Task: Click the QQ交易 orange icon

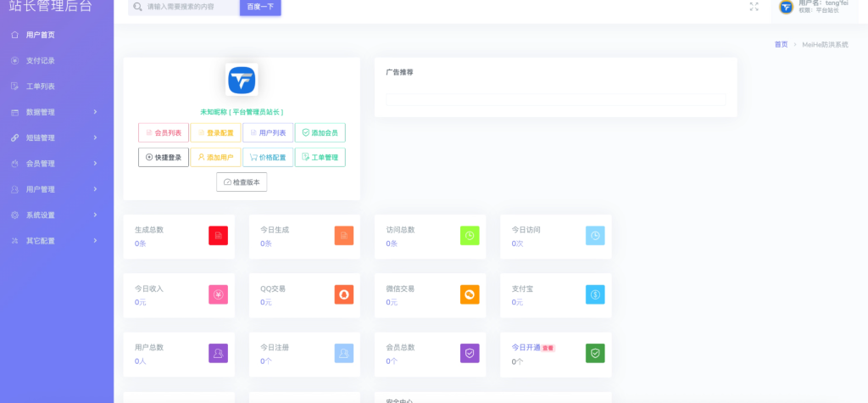Action: pyautogui.click(x=344, y=294)
